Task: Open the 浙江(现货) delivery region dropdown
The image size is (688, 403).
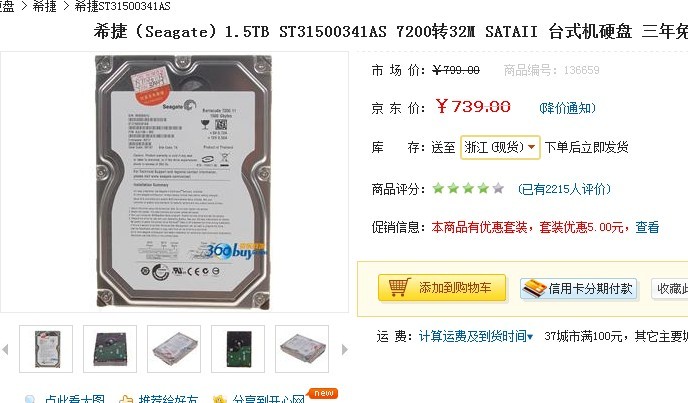Action: pos(500,147)
